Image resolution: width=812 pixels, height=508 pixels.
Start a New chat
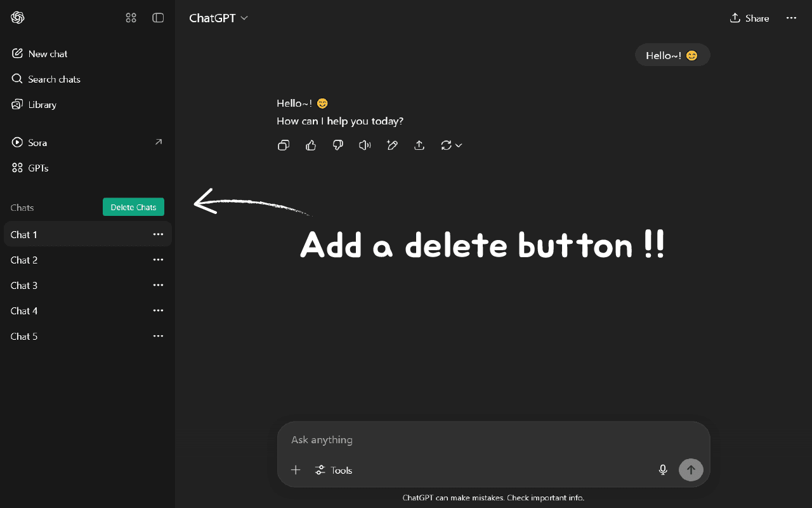[x=88, y=54]
